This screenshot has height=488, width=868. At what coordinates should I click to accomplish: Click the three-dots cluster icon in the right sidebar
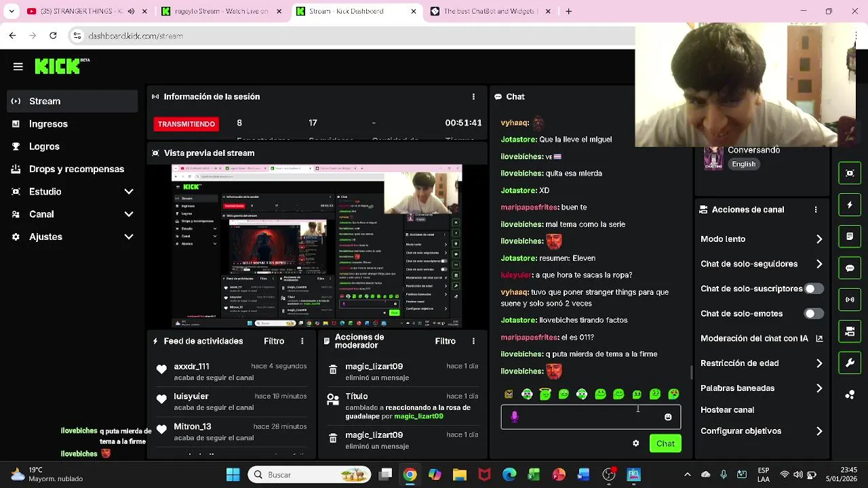[850, 394]
